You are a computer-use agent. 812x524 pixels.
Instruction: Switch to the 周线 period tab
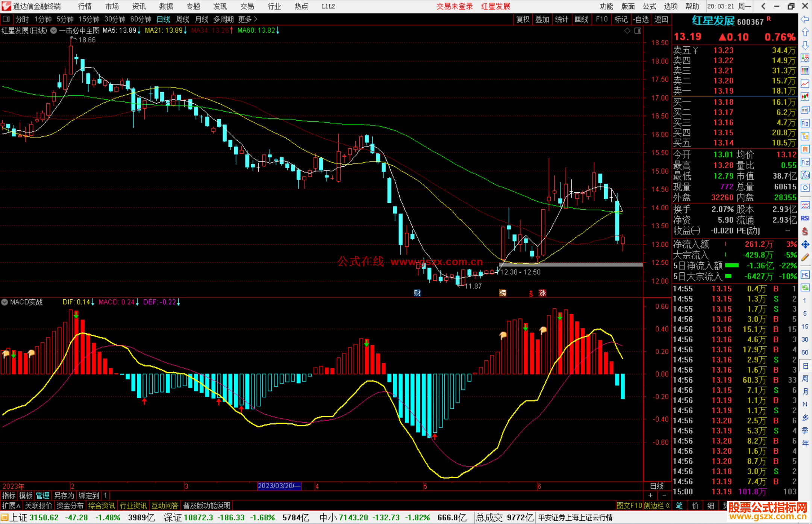click(x=183, y=19)
